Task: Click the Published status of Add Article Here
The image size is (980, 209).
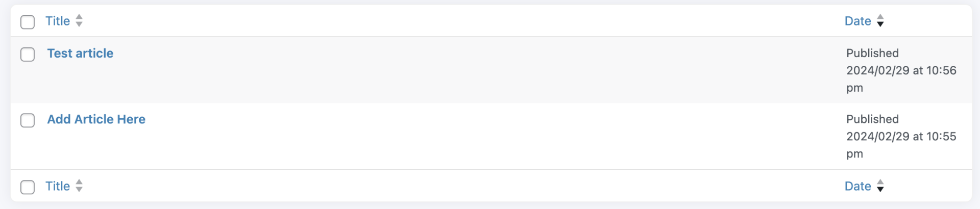Action: (872, 119)
